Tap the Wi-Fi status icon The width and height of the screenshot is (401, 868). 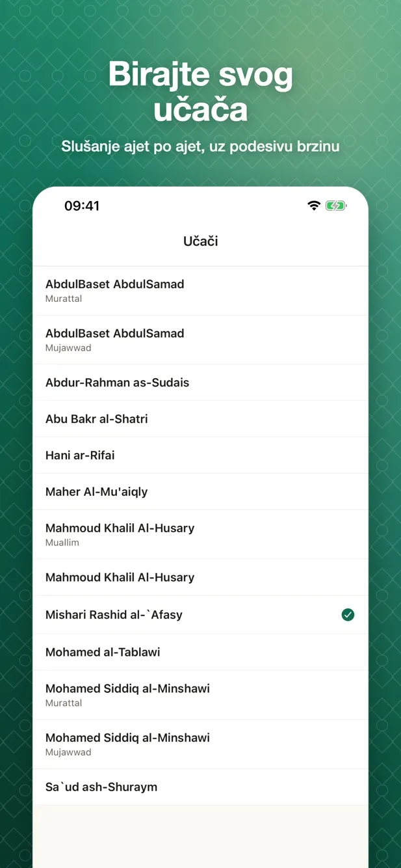click(x=314, y=206)
